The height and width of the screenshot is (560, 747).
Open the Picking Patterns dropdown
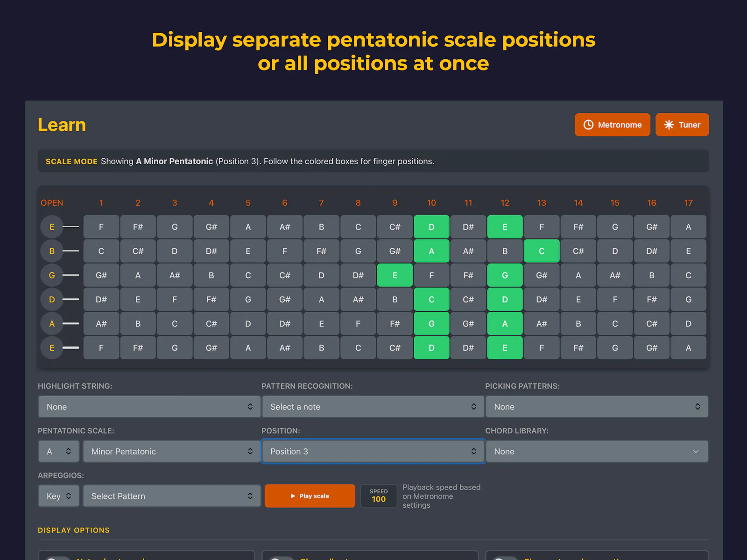(597, 406)
